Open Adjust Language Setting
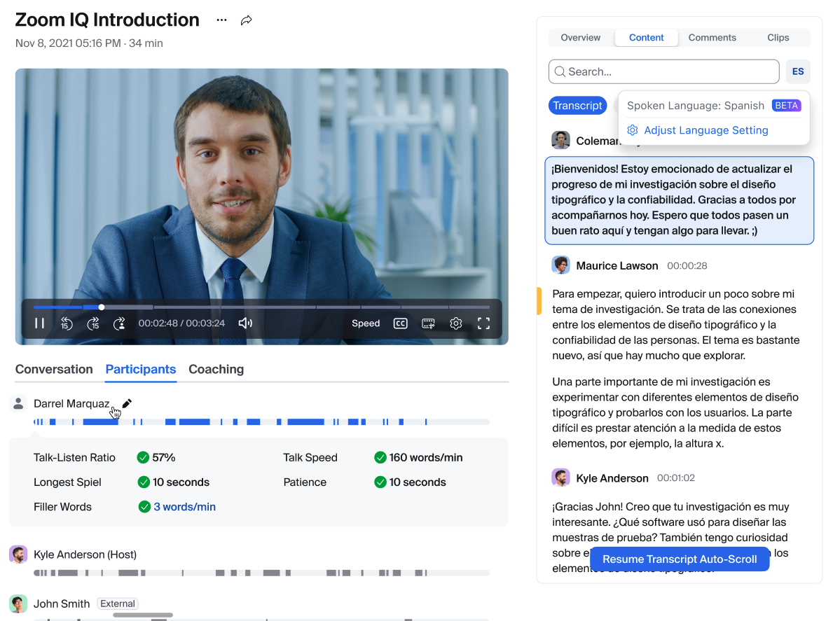 [x=705, y=130]
